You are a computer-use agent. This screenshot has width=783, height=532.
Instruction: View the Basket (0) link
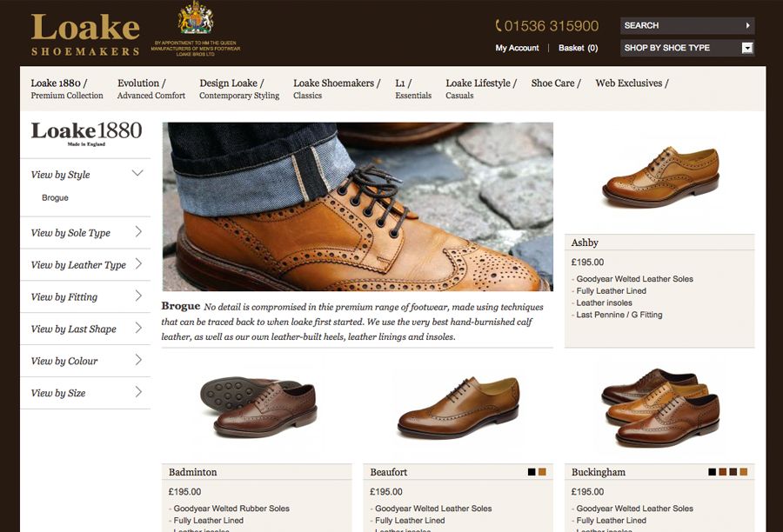pos(578,48)
